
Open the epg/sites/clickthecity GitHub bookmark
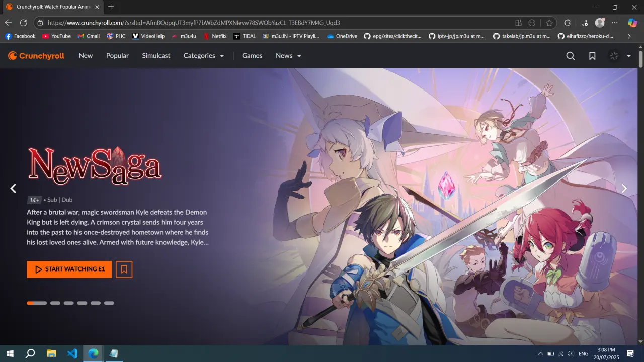click(x=392, y=36)
